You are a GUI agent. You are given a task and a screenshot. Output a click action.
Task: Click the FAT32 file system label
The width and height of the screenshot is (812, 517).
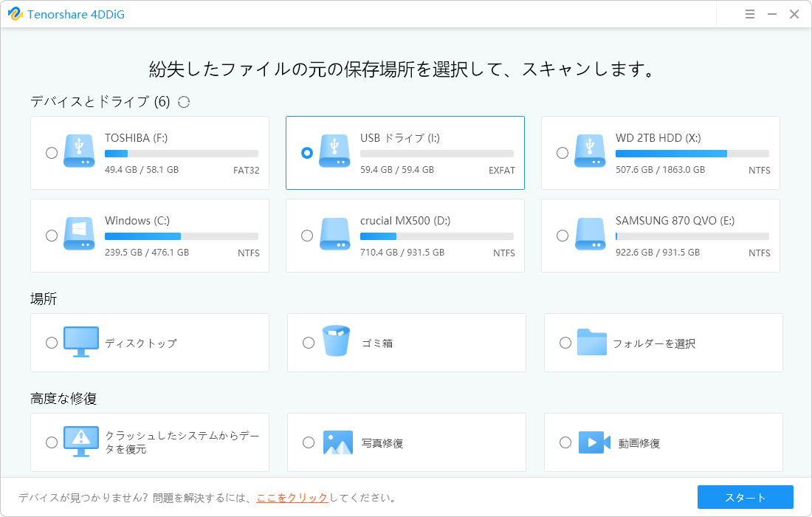click(x=246, y=171)
